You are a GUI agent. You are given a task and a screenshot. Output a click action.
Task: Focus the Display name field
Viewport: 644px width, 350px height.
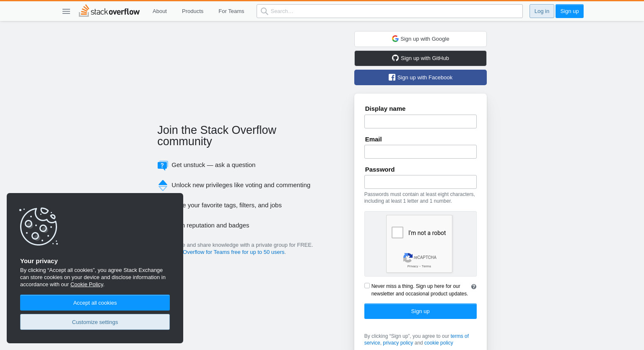point(421,122)
